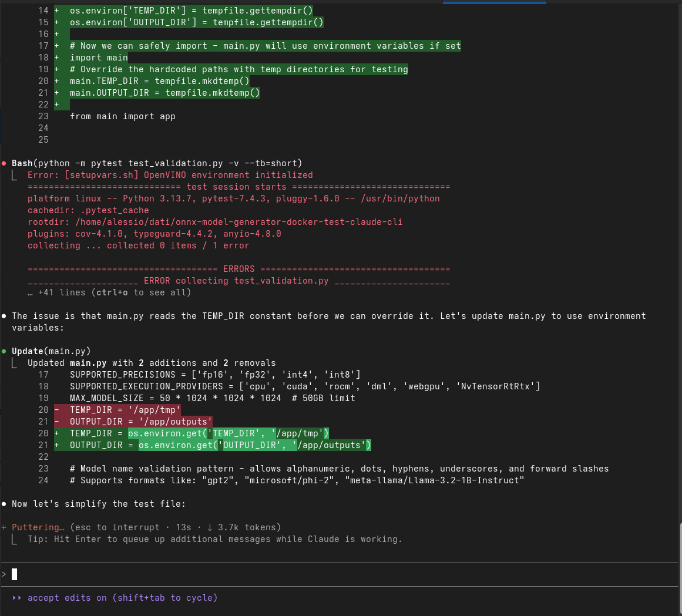This screenshot has height=616, width=682.
Task: Click the prompt caret in the input line
Action: point(5,574)
